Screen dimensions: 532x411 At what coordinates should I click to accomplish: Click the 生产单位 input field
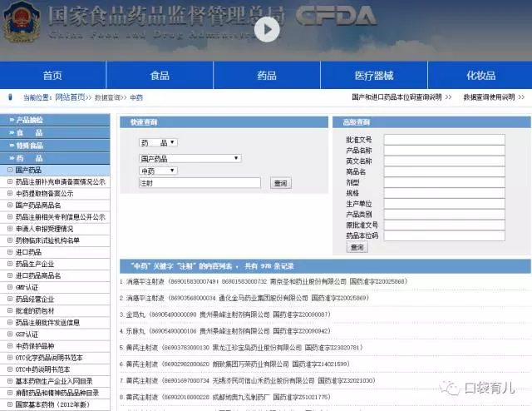click(x=444, y=204)
